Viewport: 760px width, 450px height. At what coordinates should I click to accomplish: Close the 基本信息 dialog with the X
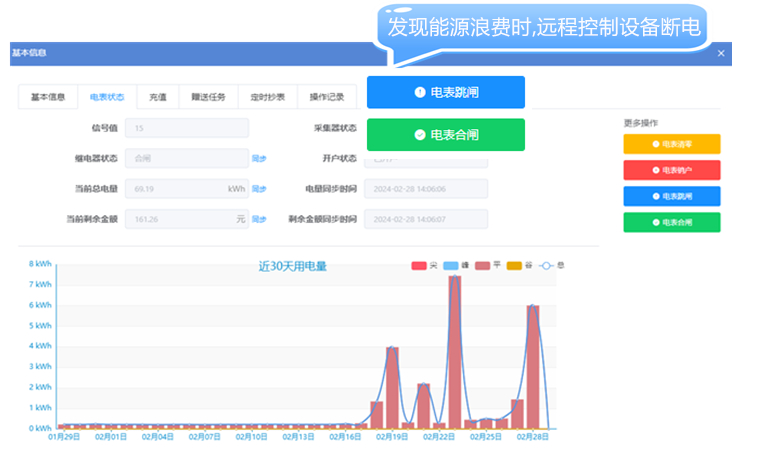(721, 54)
